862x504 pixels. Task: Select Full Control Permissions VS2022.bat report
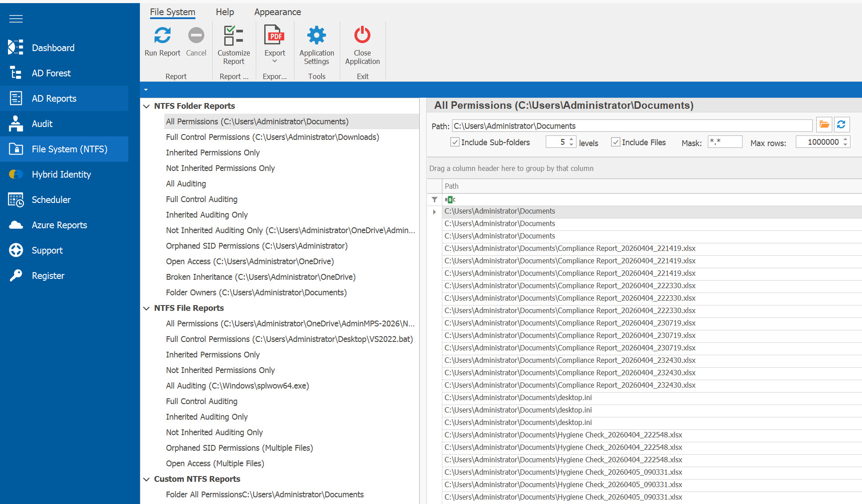point(289,339)
